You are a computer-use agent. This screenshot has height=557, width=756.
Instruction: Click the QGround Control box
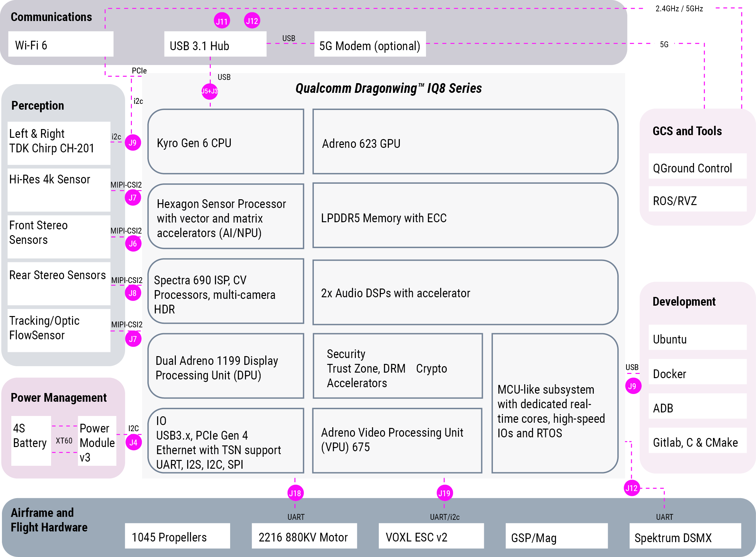click(x=697, y=166)
